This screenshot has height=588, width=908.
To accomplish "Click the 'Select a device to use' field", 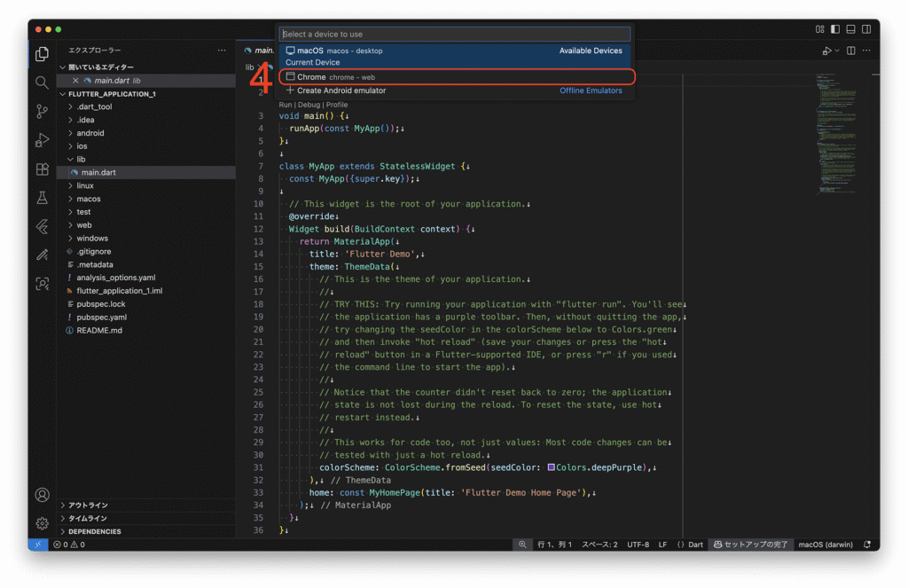I will point(454,34).
